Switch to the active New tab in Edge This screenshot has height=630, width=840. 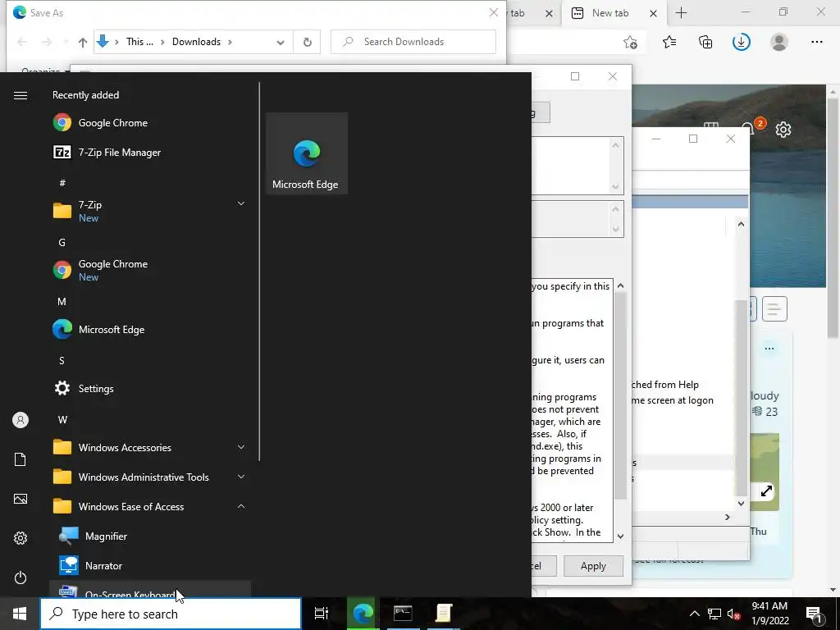point(610,13)
